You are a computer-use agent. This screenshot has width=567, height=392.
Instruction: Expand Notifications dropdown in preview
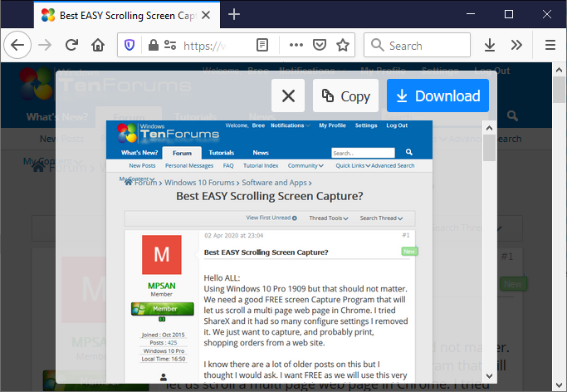(x=291, y=125)
